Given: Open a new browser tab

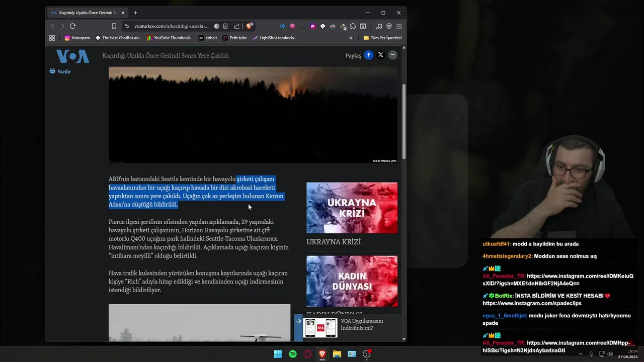Looking at the screenshot, I should [x=135, y=13].
